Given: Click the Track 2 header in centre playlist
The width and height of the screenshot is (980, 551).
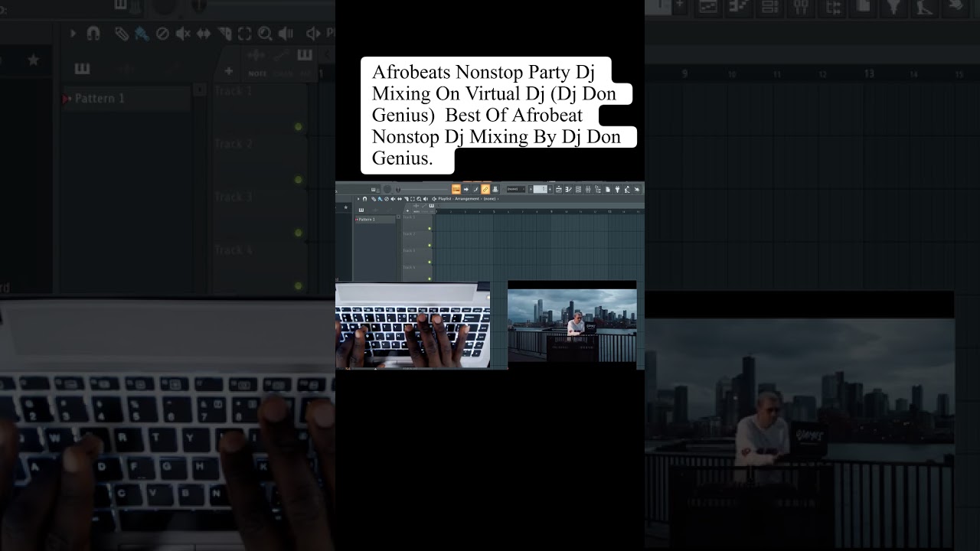Looking at the screenshot, I should click(x=417, y=240).
